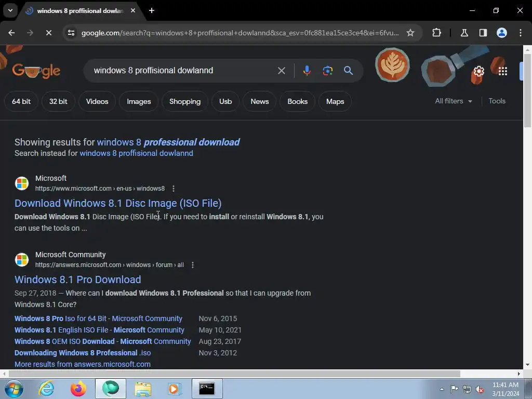This screenshot has height=399, width=532.
Task: Bookmark this page with the star icon
Action: point(410,33)
